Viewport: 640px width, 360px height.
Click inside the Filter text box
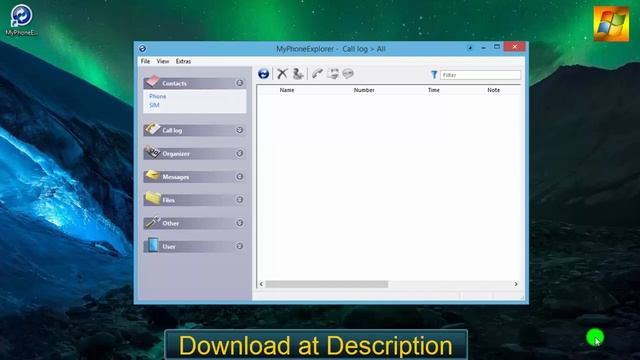(480, 75)
